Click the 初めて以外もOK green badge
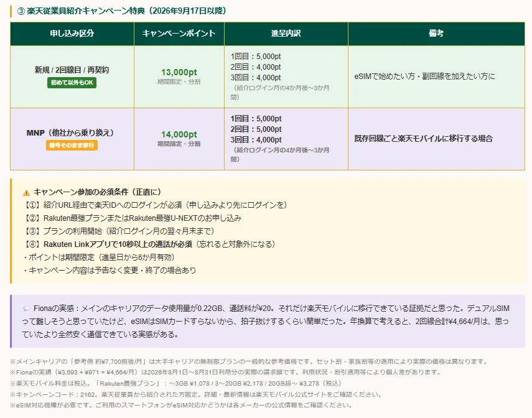 coord(72,83)
